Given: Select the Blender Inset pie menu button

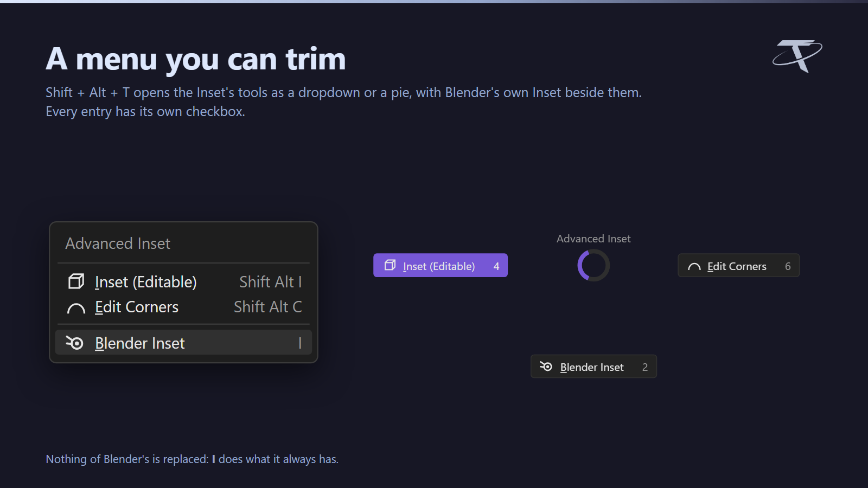Looking at the screenshot, I should pos(593,367).
